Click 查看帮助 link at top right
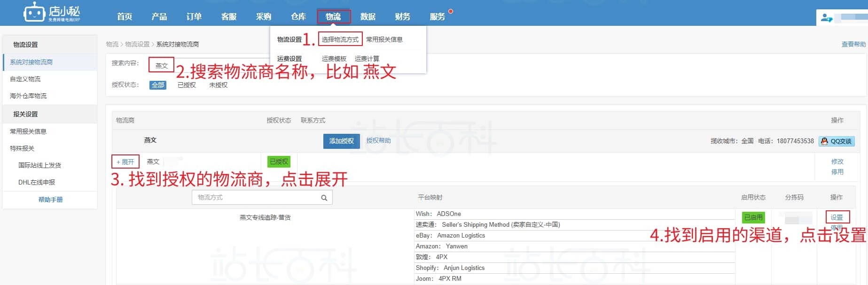Screen dimensions: 868x285 click(x=853, y=44)
